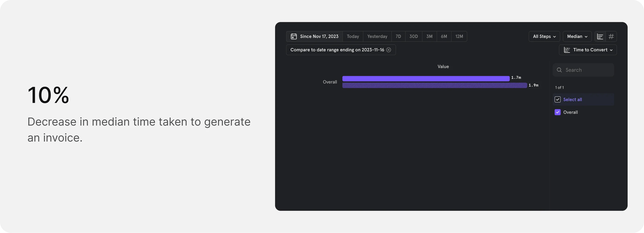Image resolution: width=644 pixels, height=233 pixels.
Task: Click into the Search input field
Action: tap(586, 70)
